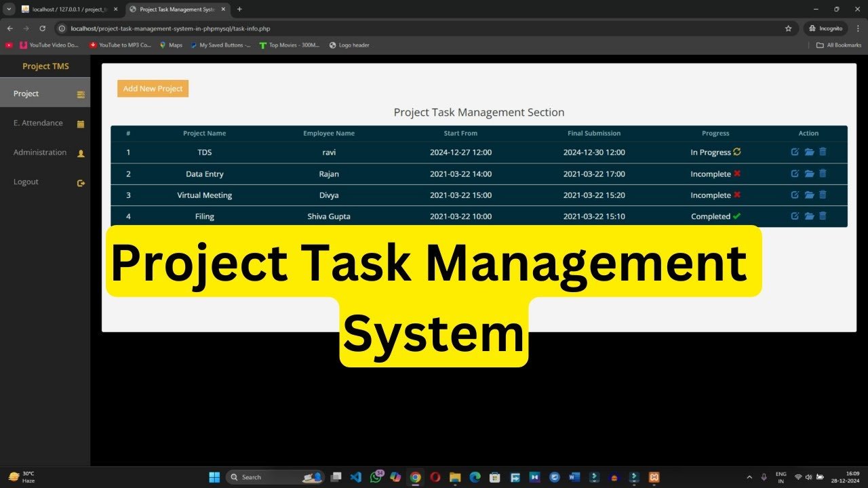This screenshot has height=488, width=868.
Task: Click the Add New Project button
Action: (x=153, y=88)
